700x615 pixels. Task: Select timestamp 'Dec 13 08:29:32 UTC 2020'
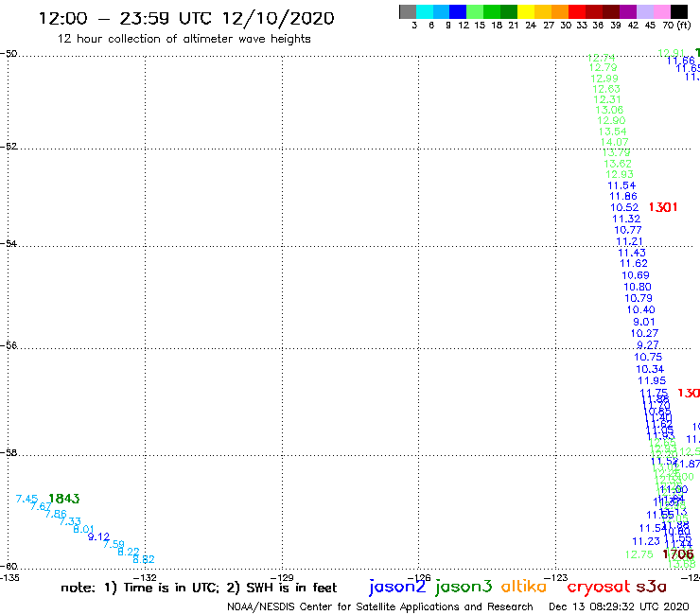[x=619, y=607]
